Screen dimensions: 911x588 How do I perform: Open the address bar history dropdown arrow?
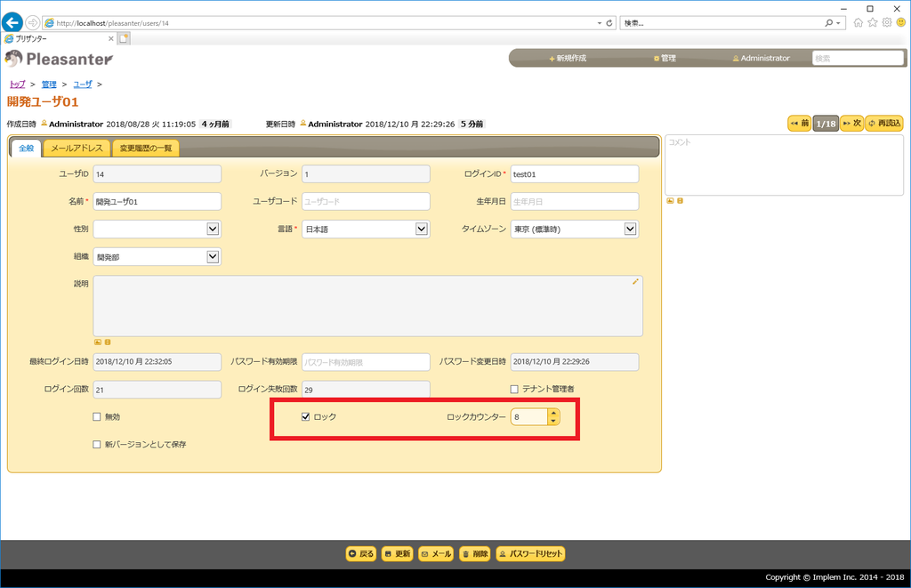pyautogui.click(x=600, y=23)
